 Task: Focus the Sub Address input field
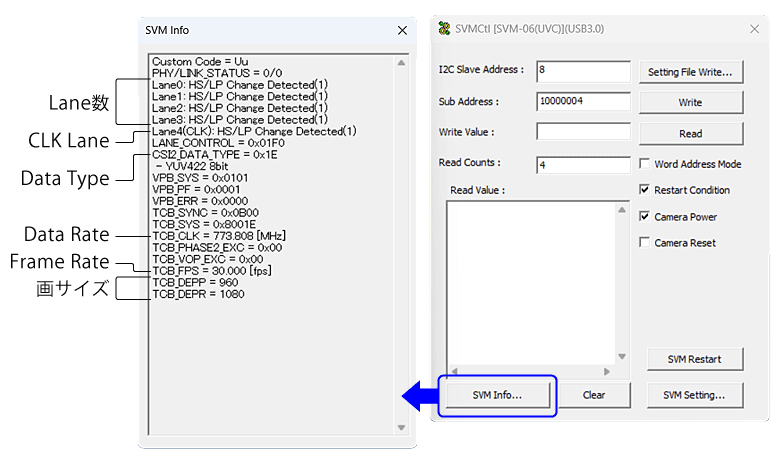[x=583, y=101]
